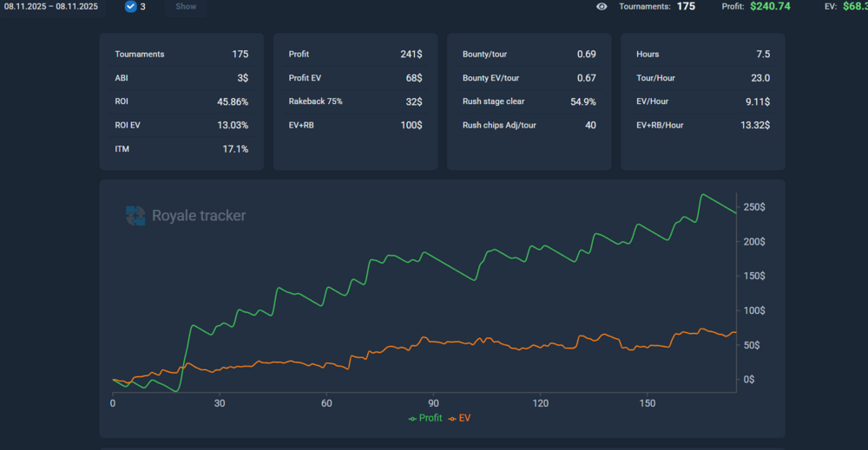Click the ITM 17.1% stat row
The width and height of the screenshot is (868, 450).
coord(181,149)
